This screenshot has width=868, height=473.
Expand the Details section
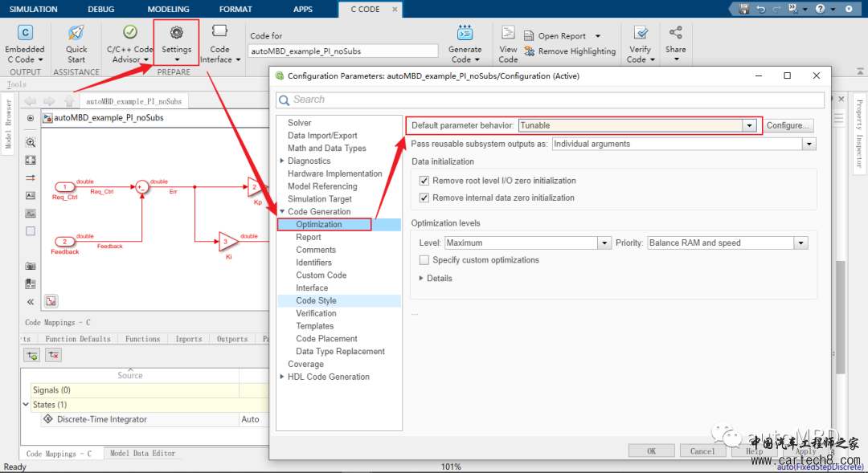pos(421,279)
